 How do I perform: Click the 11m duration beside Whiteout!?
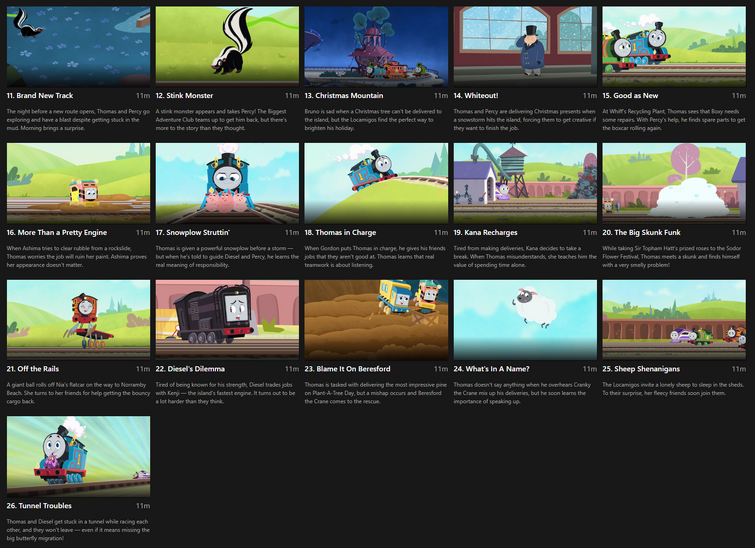coord(590,96)
